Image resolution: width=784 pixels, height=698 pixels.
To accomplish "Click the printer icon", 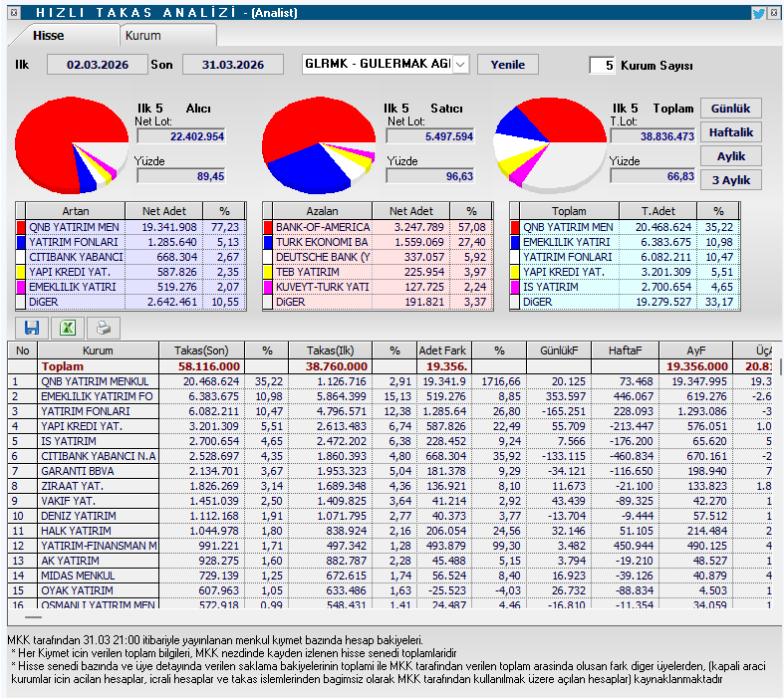I will click(x=104, y=328).
